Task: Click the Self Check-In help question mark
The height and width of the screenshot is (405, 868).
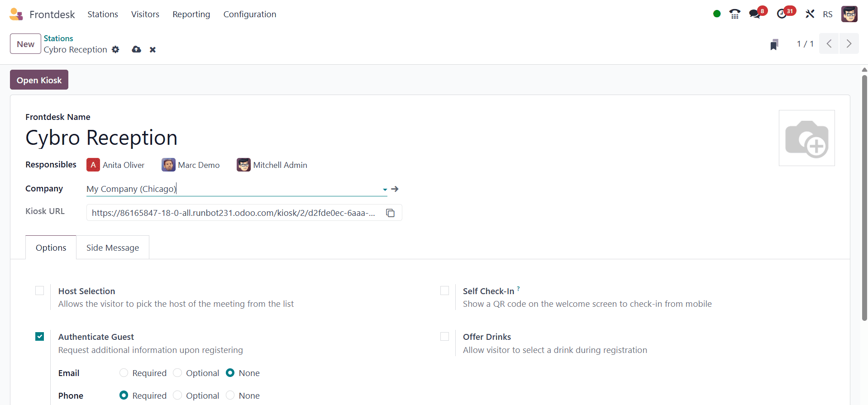Action: 518,288
